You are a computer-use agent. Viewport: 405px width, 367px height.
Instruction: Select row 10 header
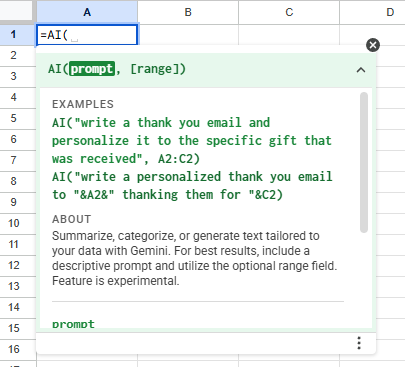click(13, 223)
